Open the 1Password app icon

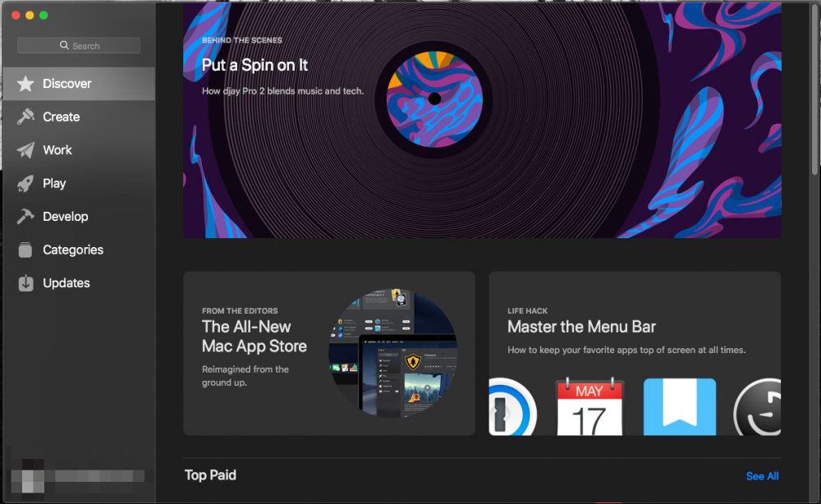[512, 406]
